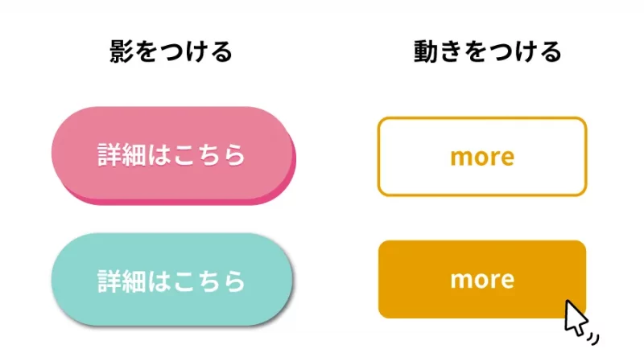Viewport: 644px width, 357px height.
Task: Click the つける text in the right heading
Action: 524,52
